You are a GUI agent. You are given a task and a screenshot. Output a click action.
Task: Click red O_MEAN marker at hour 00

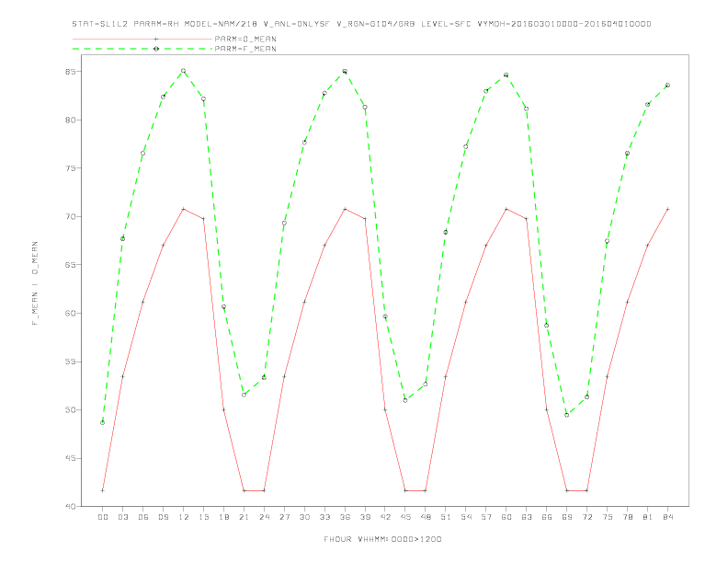[x=103, y=490]
